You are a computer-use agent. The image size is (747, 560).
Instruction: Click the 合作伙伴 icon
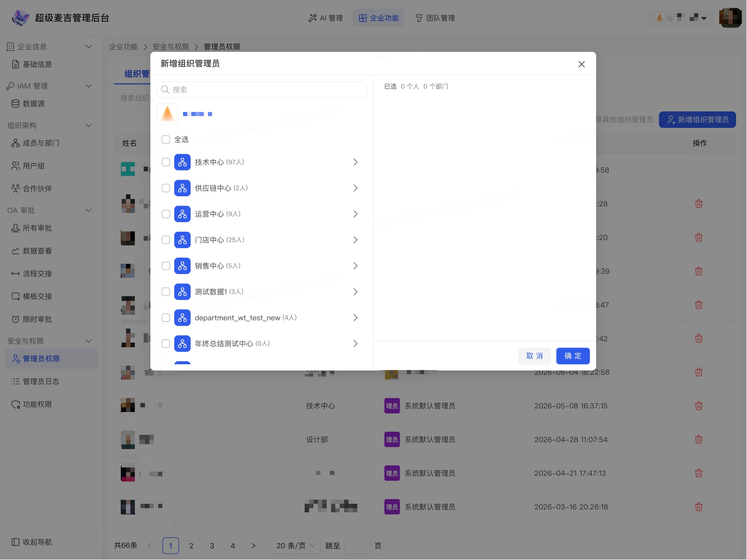(16, 189)
